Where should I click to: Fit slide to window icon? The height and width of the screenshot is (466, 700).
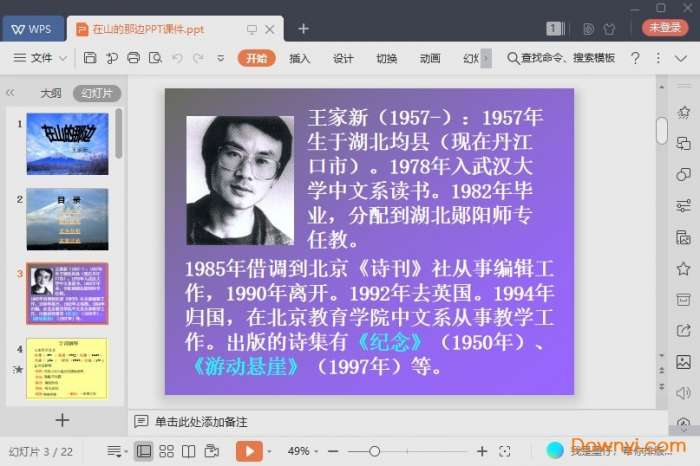coord(505,451)
